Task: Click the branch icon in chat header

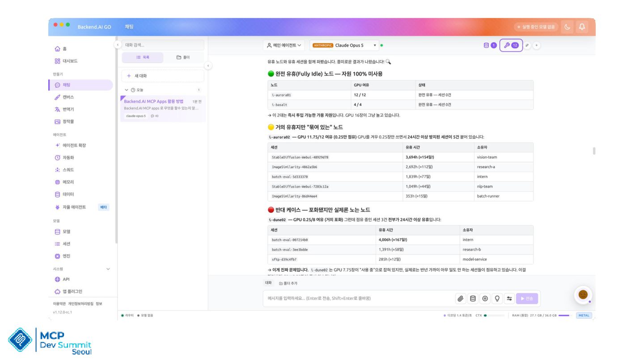Action: click(x=527, y=45)
